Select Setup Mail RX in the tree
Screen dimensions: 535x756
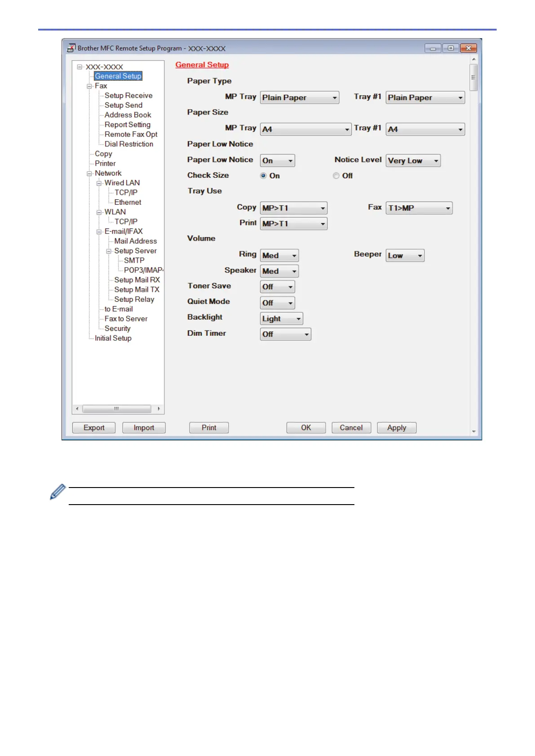click(x=137, y=280)
